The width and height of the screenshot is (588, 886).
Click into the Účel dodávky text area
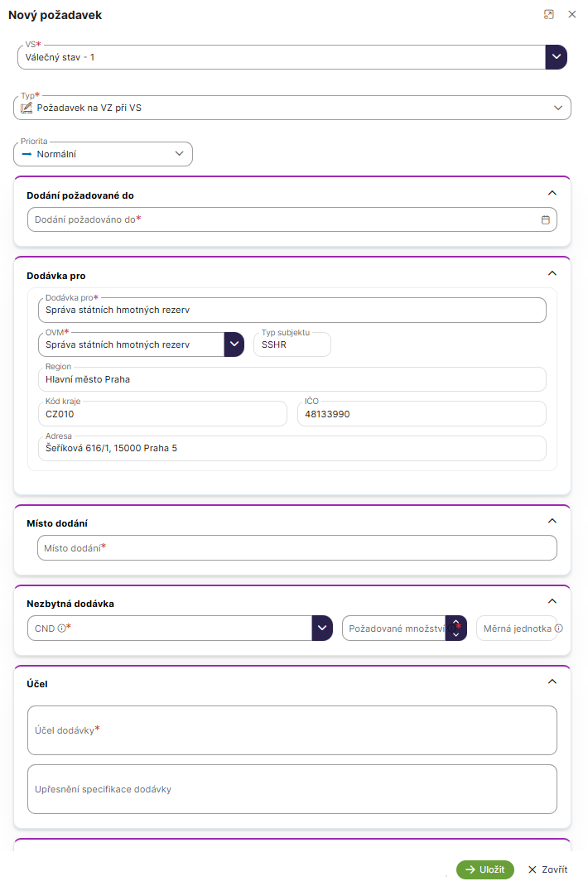[x=292, y=730]
